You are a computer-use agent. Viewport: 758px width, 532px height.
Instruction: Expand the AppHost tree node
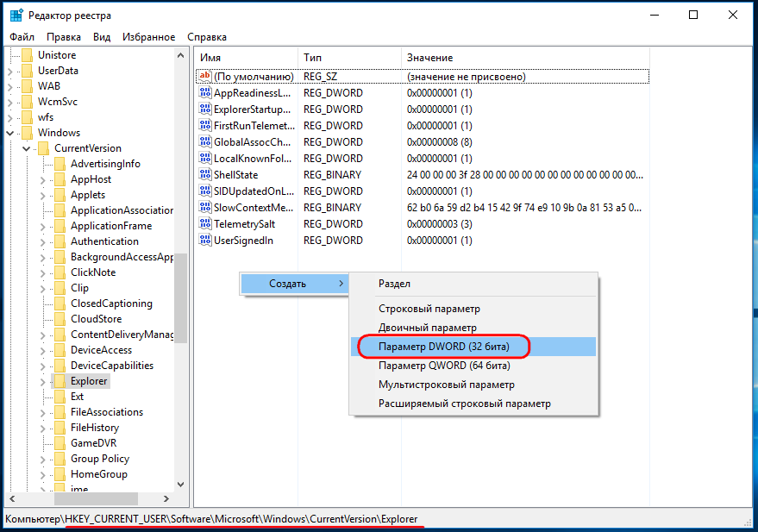click(x=42, y=179)
